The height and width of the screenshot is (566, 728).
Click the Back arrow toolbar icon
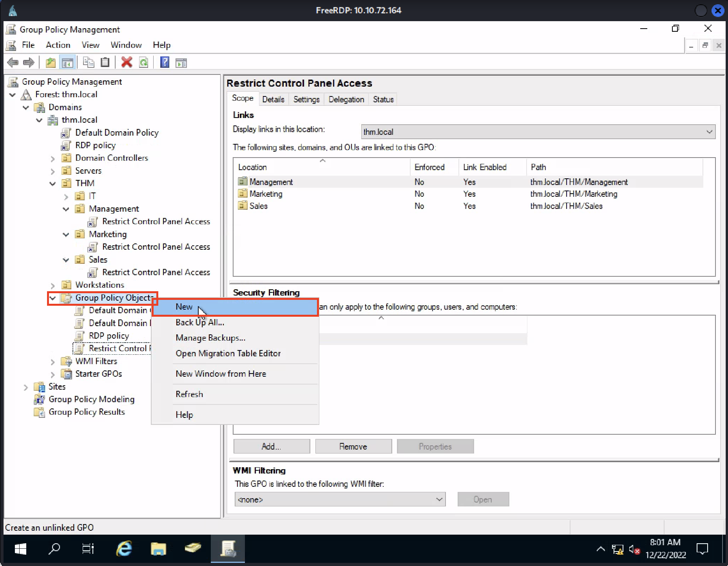(x=13, y=62)
